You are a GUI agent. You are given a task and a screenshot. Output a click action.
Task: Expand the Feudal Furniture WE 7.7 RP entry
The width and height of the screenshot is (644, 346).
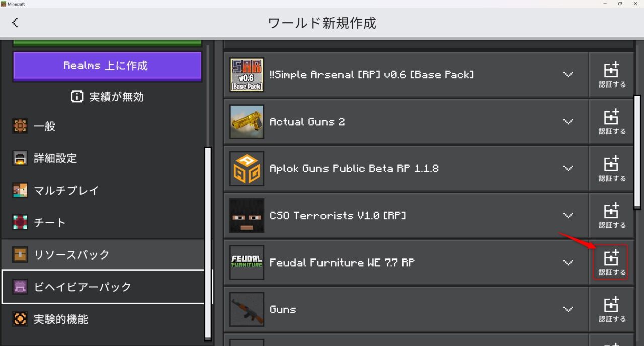568,262
